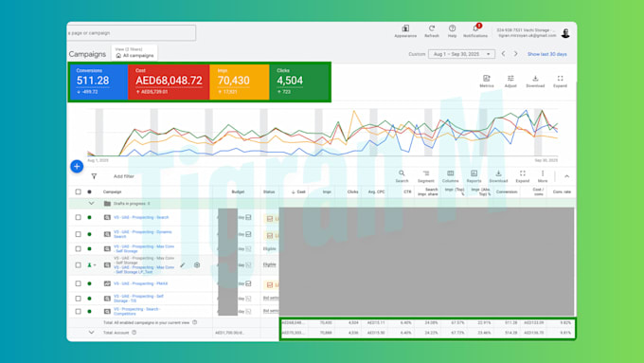Click the Refresh icon in the top bar
The image size is (644, 363).
pyautogui.click(x=432, y=28)
